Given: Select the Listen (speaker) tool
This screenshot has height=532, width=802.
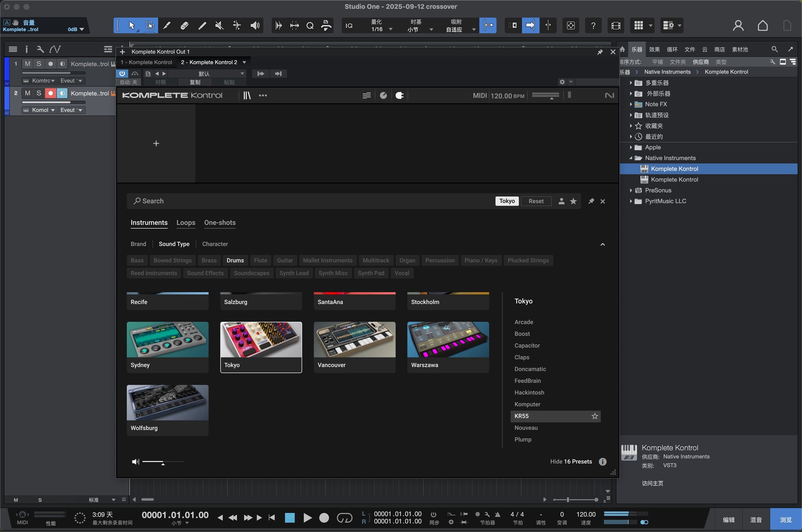Looking at the screenshot, I should click(255, 25).
